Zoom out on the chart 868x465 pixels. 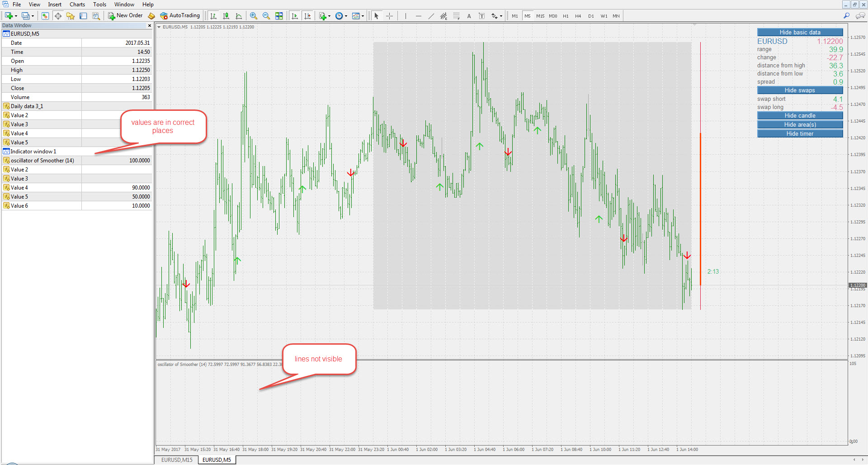pos(266,16)
